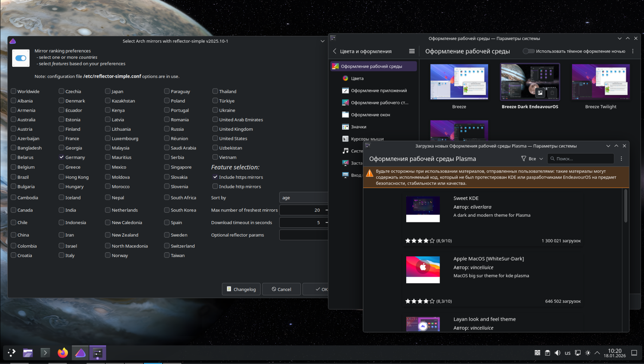Viewport: 644px width, 364px height.
Task: Click the reflector-simple title bar dropdown arrow
Action: 322,41
